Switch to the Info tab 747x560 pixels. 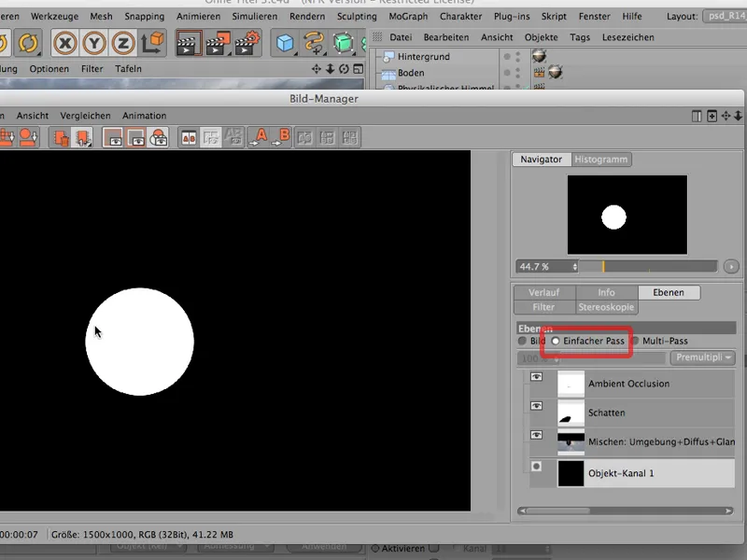(606, 292)
